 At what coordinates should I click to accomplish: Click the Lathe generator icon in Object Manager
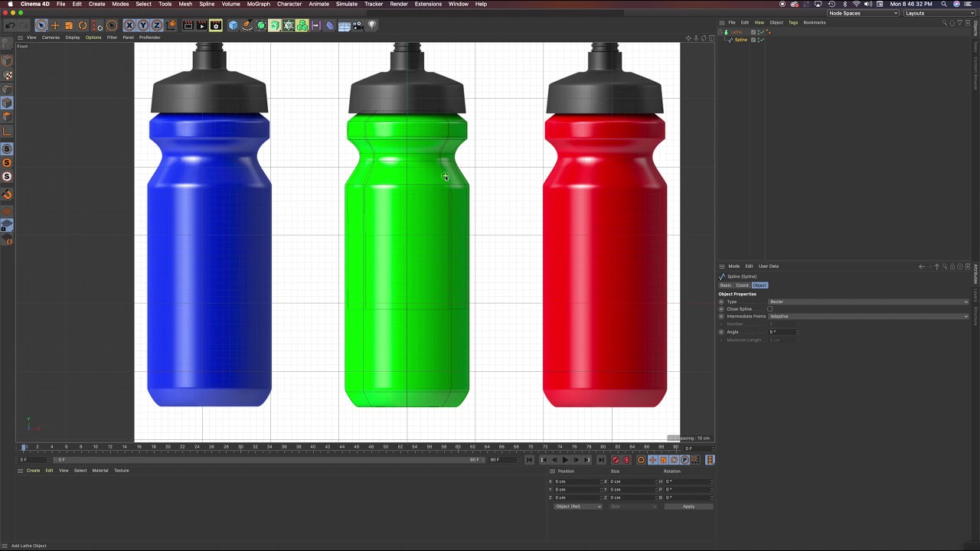[x=727, y=32]
